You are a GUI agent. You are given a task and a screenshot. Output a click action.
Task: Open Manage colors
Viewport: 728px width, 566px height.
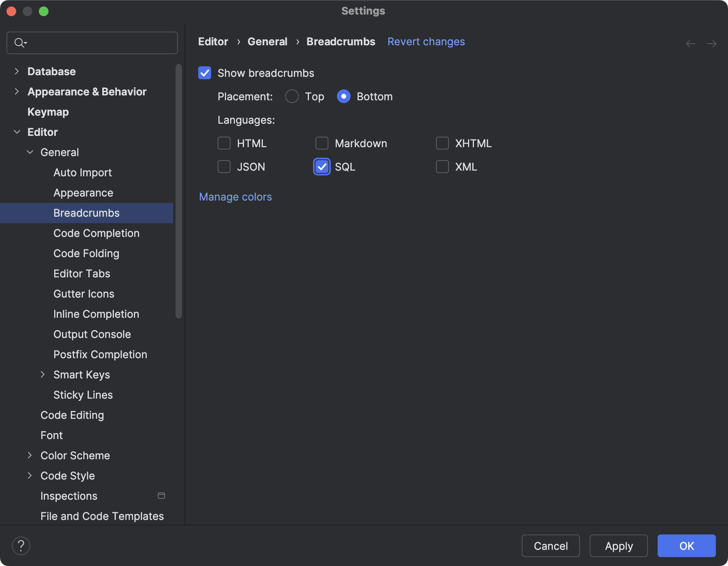point(235,197)
